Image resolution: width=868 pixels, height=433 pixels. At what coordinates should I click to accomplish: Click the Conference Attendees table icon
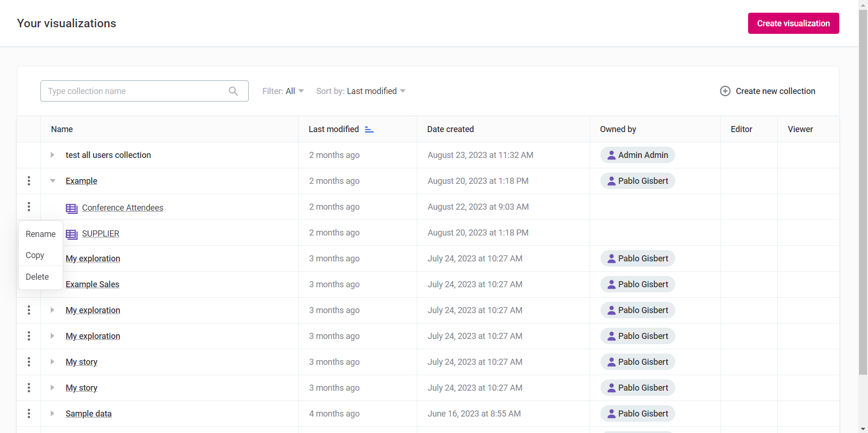(71, 208)
